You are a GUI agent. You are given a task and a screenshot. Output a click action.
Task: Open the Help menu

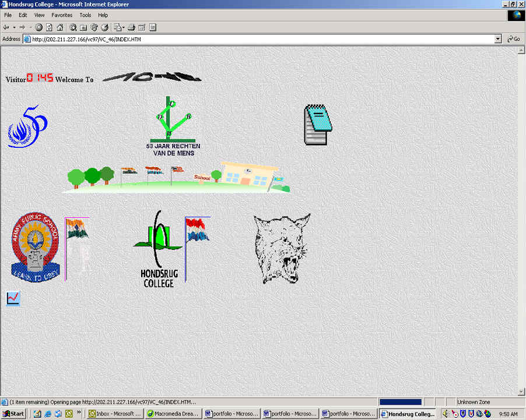[x=103, y=15]
